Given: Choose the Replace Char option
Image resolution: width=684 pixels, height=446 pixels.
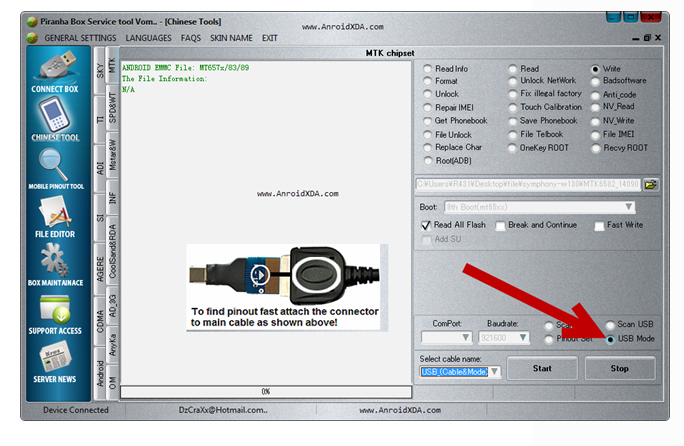Looking at the screenshot, I should [x=428, y=148].
